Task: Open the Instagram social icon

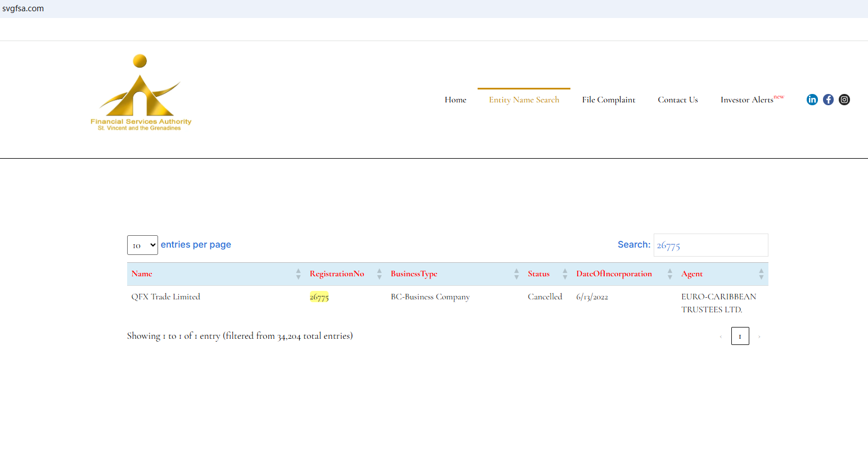Action: (844, 100)
